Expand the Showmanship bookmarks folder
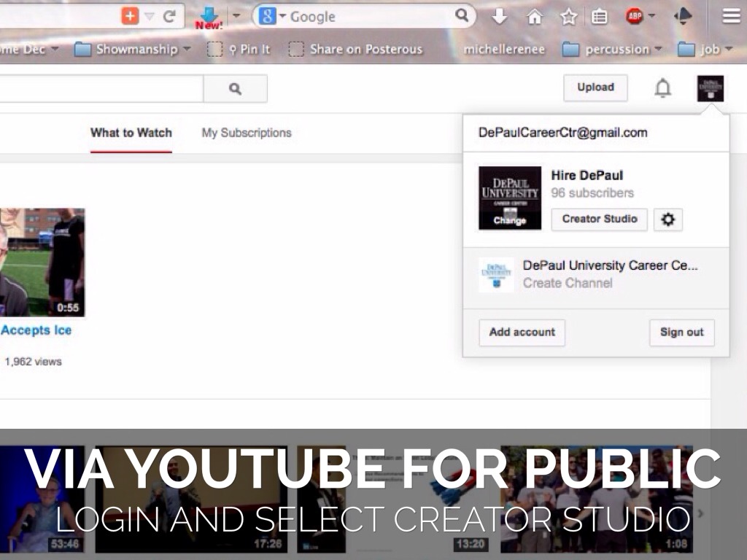747x560 pixels. (x=133, y=49)
